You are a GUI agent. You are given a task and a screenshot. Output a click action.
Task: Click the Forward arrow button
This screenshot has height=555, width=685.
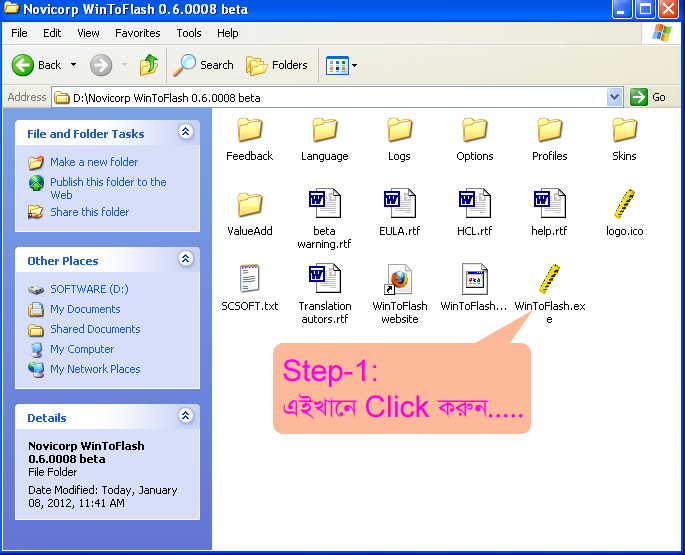101,65
